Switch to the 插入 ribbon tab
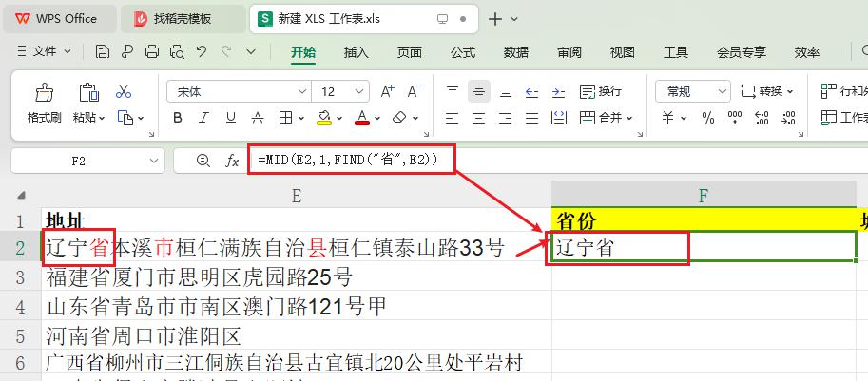This screenshot has width=868, height=381. click(x=356, y=52)
